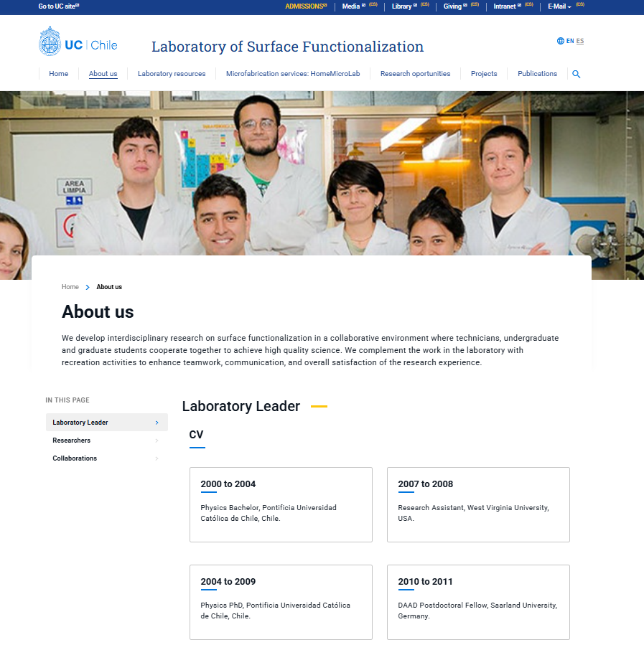The width and height of the screenshot is (644, 650).
Task: Click 'Research Assistant, West Virginia University' text
Action: pos(473,508)
